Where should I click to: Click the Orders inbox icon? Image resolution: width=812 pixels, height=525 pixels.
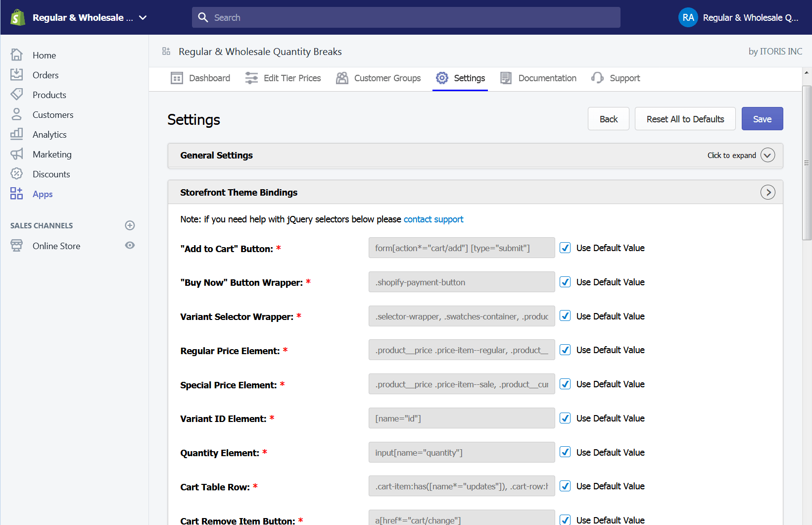point(17,74)
